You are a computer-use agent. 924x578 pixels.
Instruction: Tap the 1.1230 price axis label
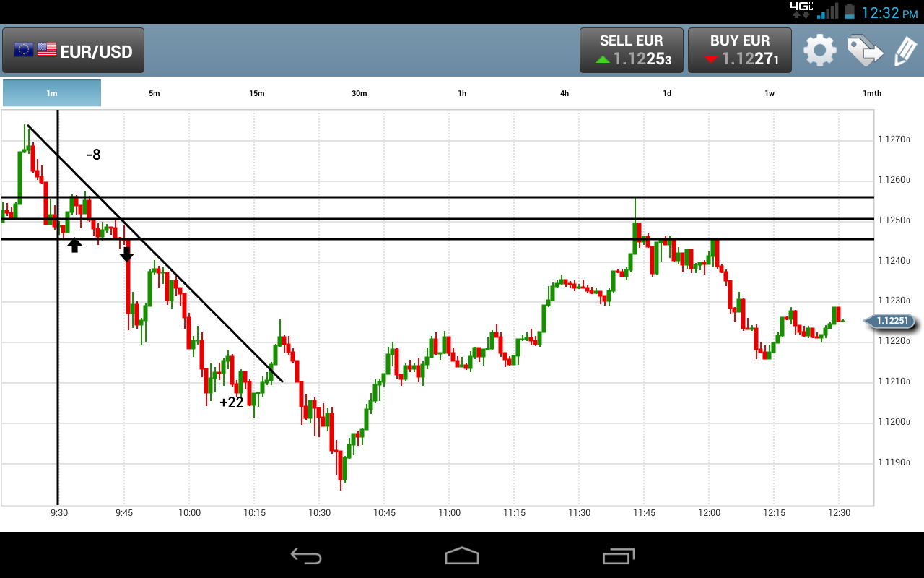(894, 301)
